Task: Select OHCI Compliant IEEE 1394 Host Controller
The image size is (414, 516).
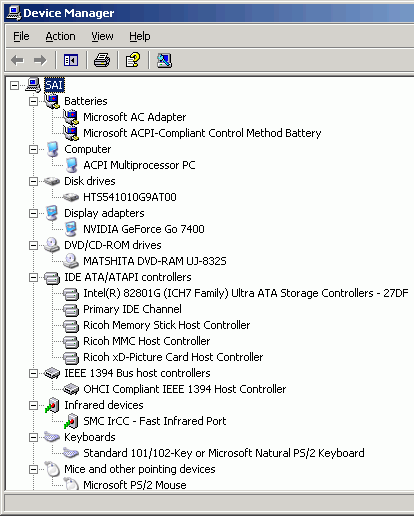Action: pyautogui.click(x=185, y=389)
